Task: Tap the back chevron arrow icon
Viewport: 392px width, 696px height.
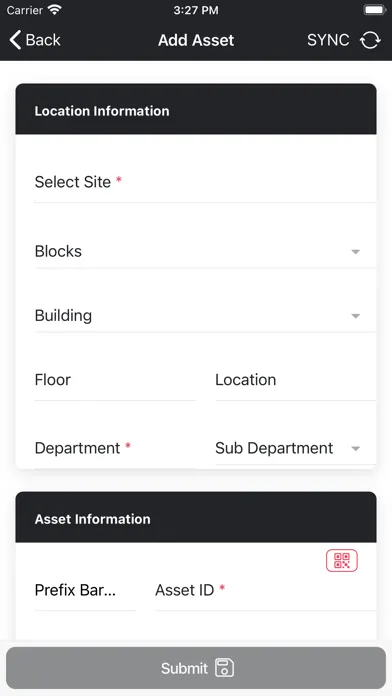Action: [x=15, y=40]
